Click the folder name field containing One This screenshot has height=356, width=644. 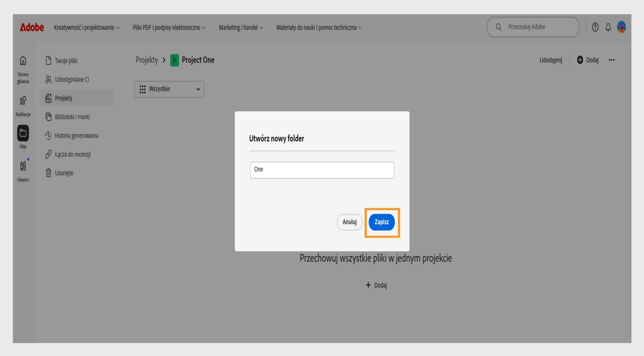click(x=321, y=170)
